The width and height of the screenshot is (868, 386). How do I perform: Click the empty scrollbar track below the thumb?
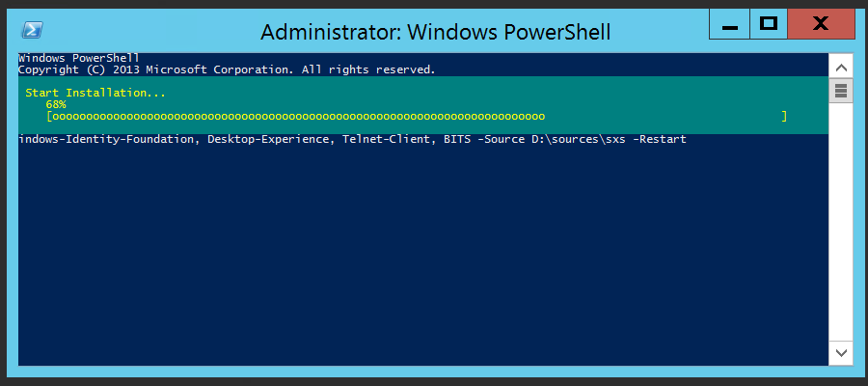pyautogui.click(x=841, y=222)
